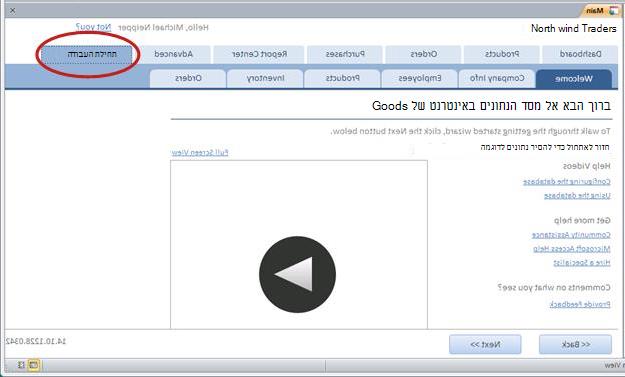Open the Company Info sub-tab
The image size is (625, 377).
click(x=497, y=79)
